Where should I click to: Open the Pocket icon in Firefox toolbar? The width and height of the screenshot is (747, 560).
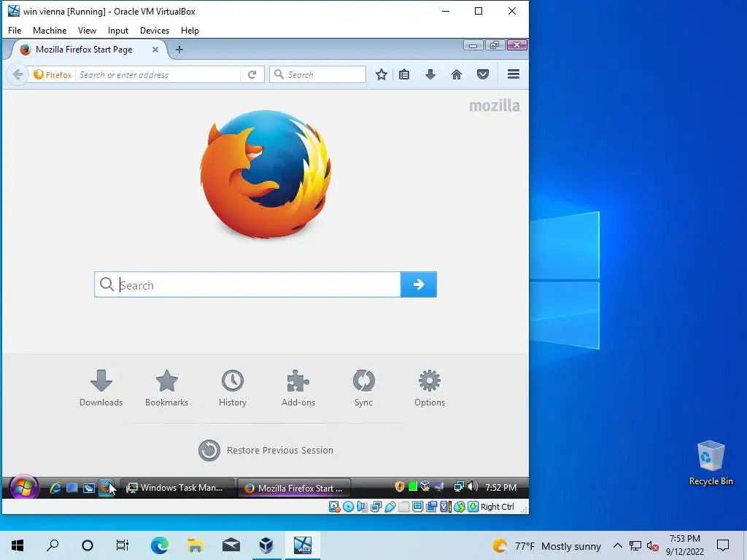[483, 74]
